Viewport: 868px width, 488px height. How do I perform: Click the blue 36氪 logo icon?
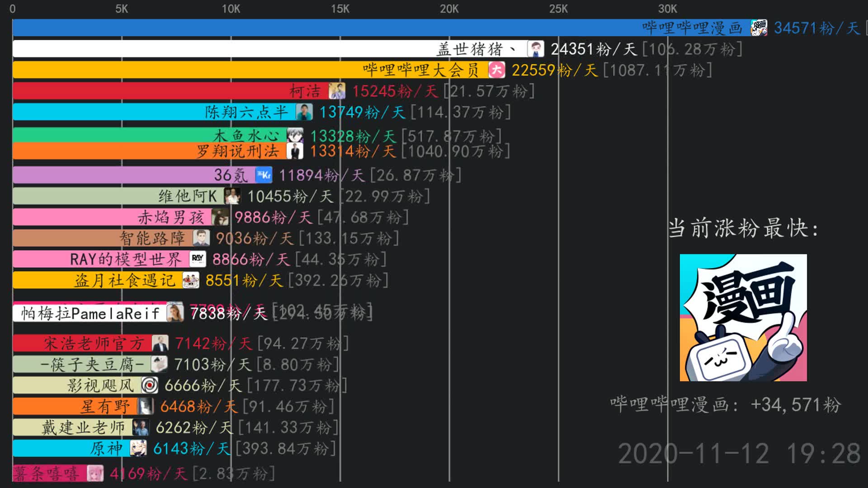coord(264,175)
